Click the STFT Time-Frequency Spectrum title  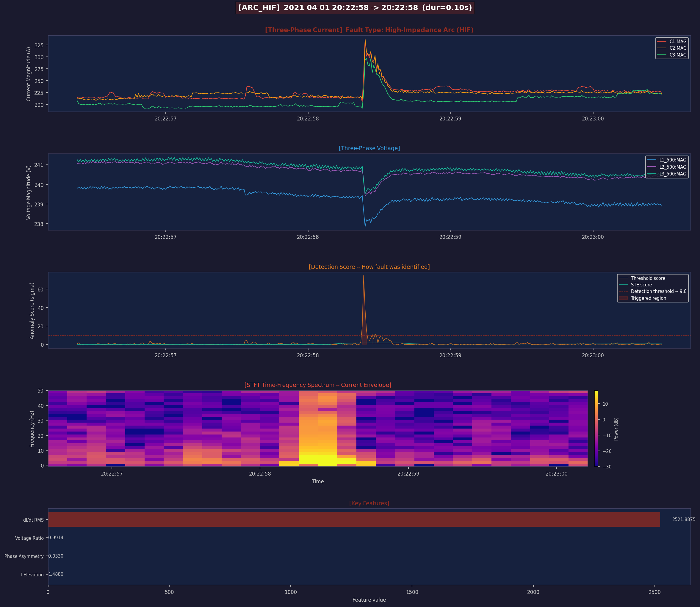(x=317, y=385)
